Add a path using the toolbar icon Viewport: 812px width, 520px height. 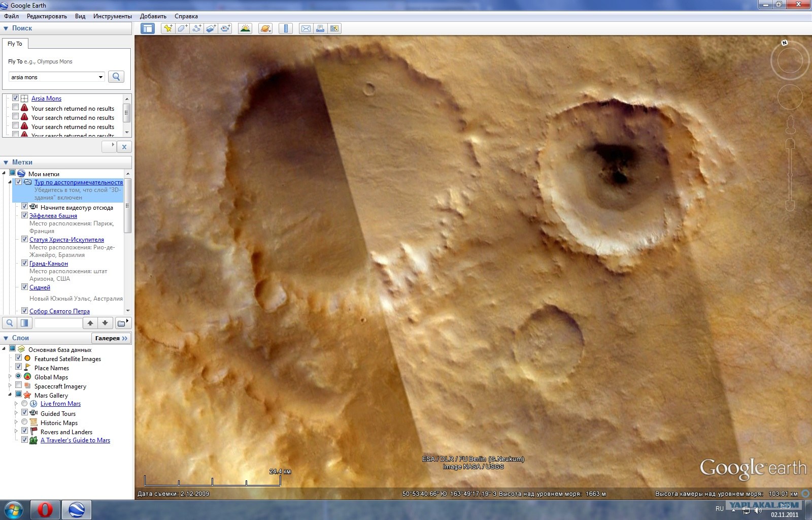[x=196, y=28]
